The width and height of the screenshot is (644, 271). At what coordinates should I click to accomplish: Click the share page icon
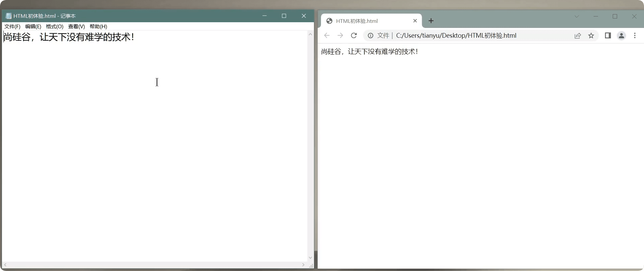pos(578,36)
